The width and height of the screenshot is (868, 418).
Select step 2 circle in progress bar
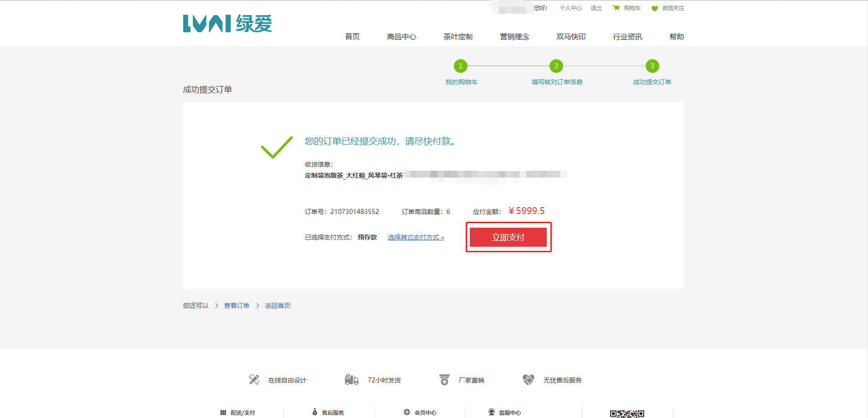556,66
